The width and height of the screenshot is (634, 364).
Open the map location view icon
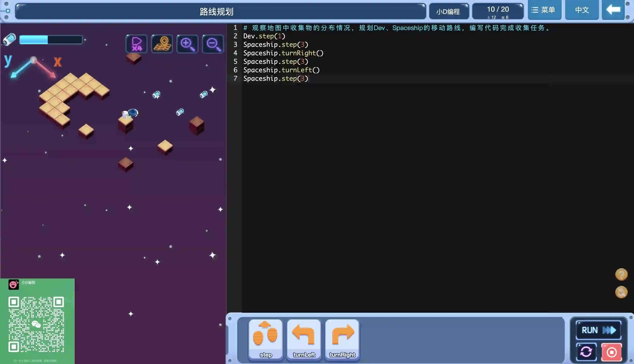pyautogui.click(x=162, y=44)
